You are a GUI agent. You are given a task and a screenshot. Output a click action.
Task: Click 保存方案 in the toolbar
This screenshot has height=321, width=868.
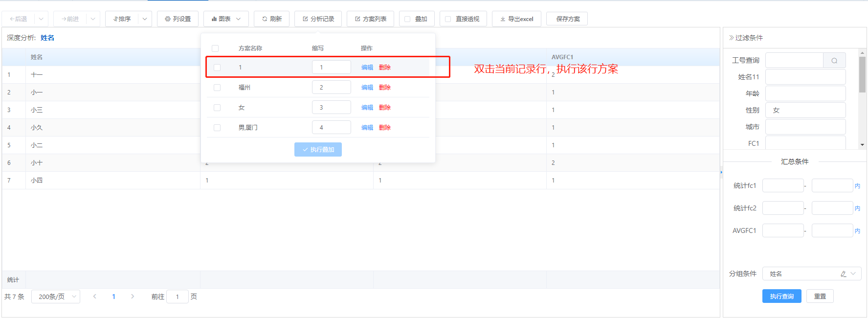567,19
